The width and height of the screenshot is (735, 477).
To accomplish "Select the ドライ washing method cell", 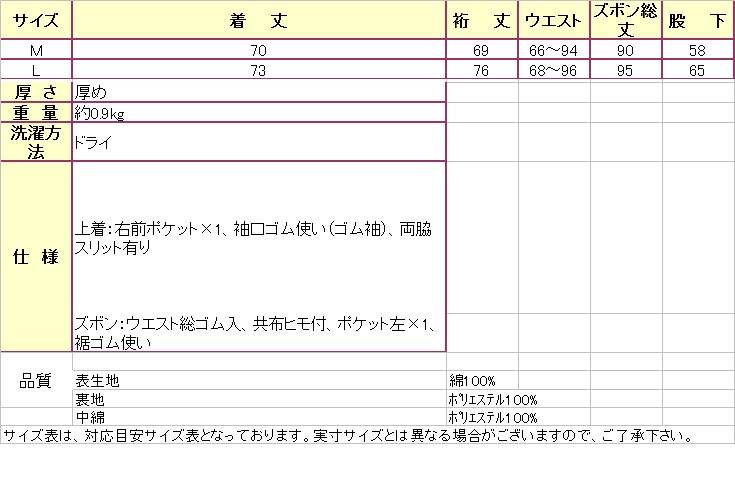I will pos(93,142).
